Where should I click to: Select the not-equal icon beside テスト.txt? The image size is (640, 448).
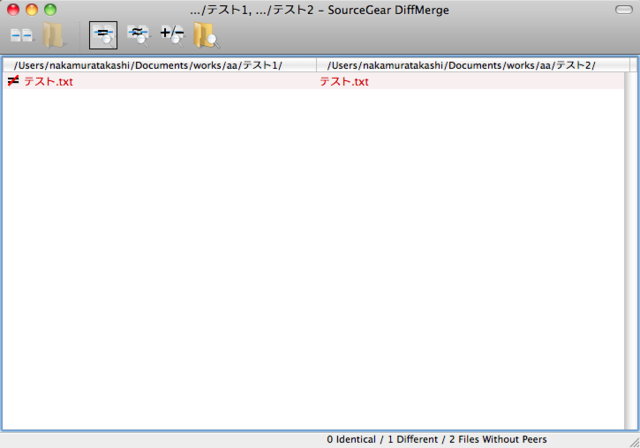point(13,81)
